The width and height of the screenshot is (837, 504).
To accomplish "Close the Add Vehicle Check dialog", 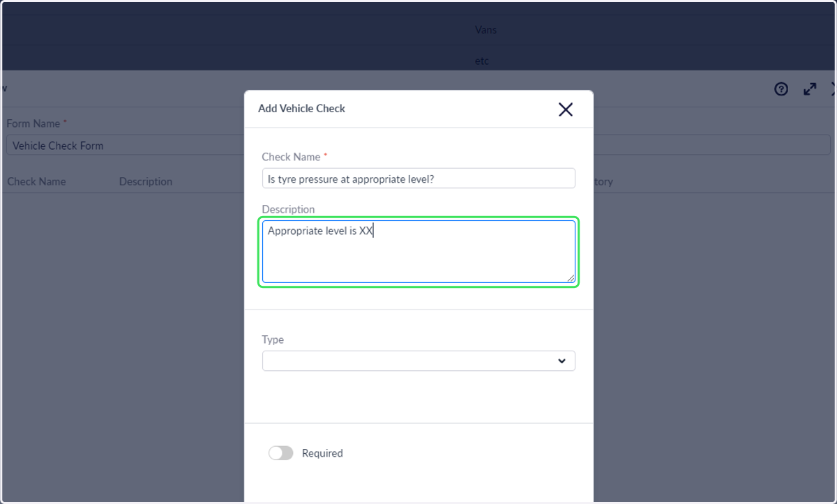I will [x=566, y=109].
